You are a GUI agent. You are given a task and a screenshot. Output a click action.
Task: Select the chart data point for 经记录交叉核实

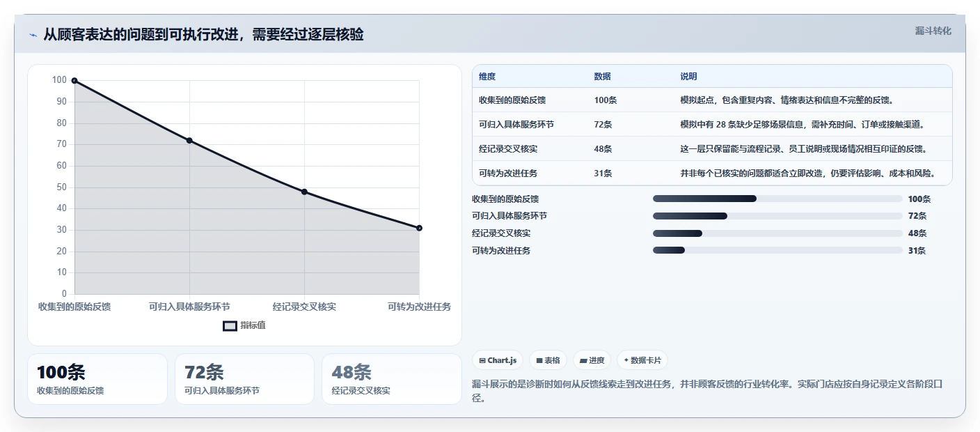pyautogui.click(x=304, y=192)
